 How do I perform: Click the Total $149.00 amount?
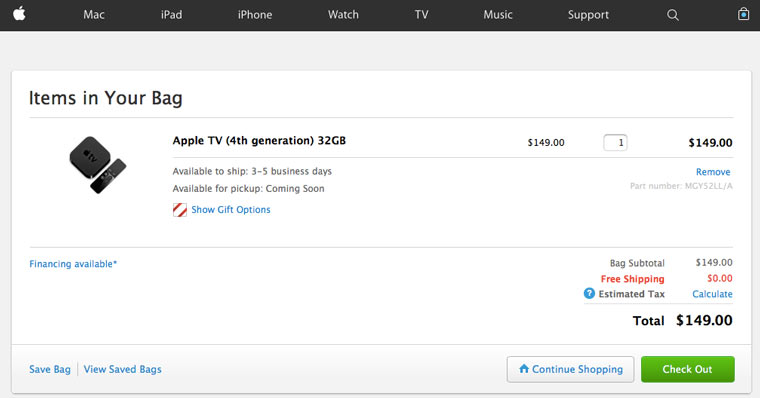704,320
